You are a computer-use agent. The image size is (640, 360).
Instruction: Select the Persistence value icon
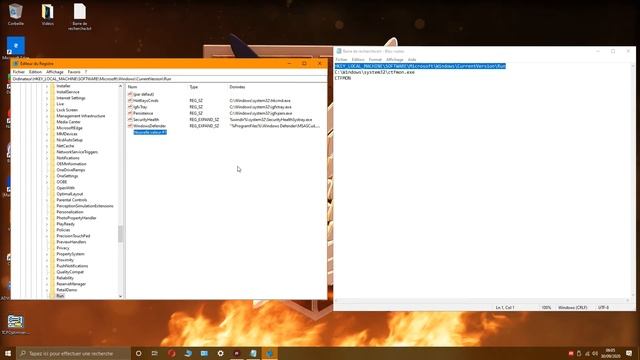point(130,113)
